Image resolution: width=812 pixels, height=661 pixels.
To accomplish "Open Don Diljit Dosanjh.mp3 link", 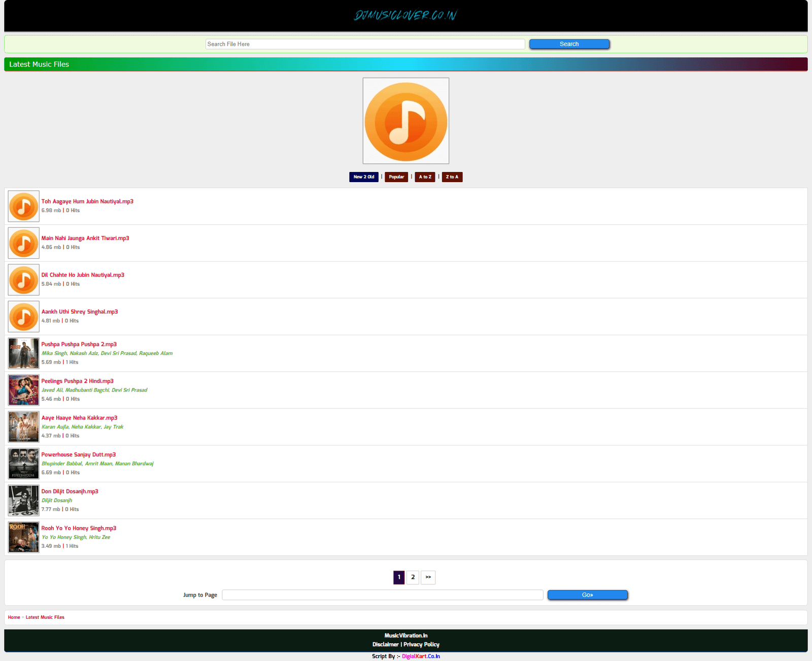I will tap(70, 492).
